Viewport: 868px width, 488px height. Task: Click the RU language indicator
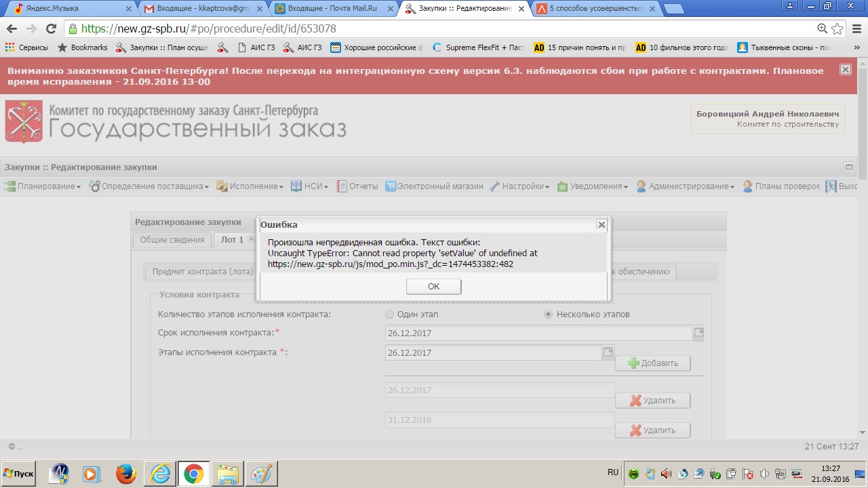[613, 472]
